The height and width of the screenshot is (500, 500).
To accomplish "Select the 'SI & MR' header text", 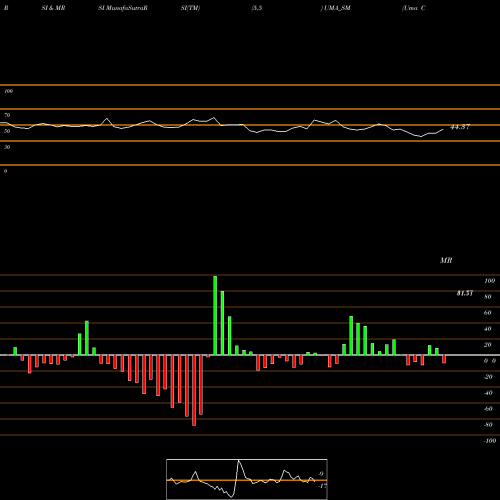I will pos(53,8).
